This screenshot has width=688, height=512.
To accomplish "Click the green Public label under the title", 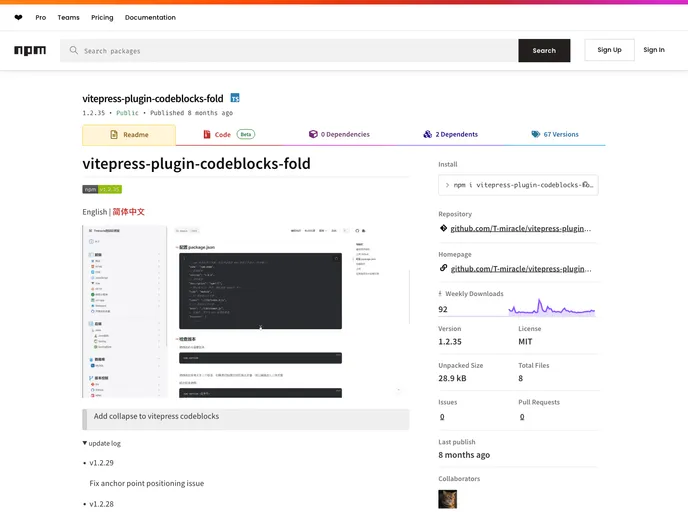I will tap(127, 113).
